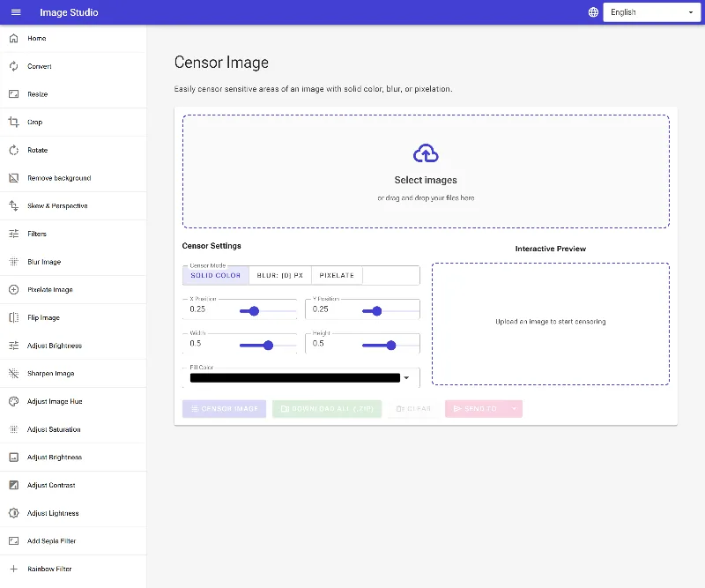705x588 pixels.
Task: Open the hamburger navigation menu
Action: click(x=16, y=12)
